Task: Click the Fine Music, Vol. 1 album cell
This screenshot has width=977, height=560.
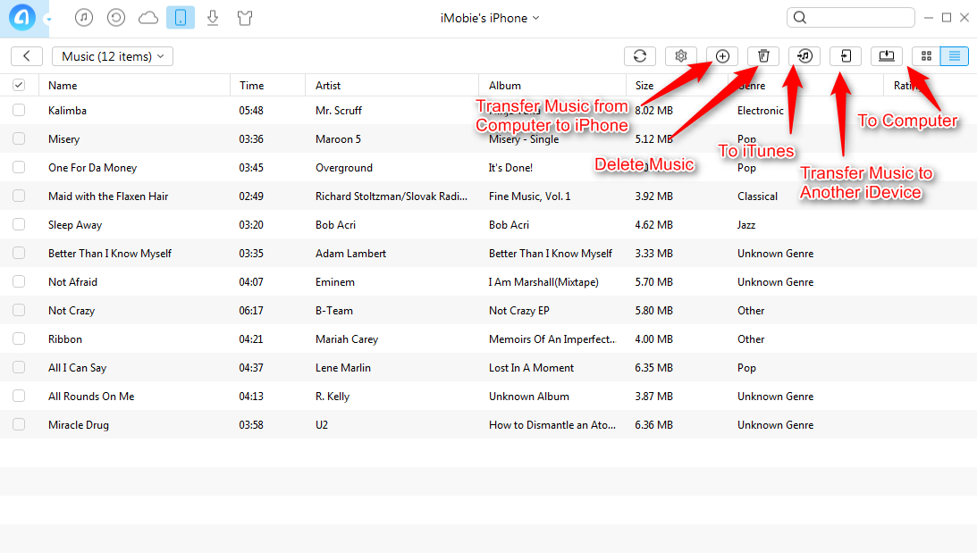Action: click(530, 196)
